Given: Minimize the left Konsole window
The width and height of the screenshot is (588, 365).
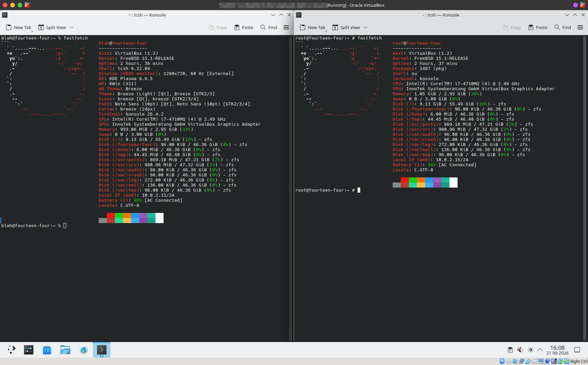Looking at the screenshot, I should click(x=273, y=15).
